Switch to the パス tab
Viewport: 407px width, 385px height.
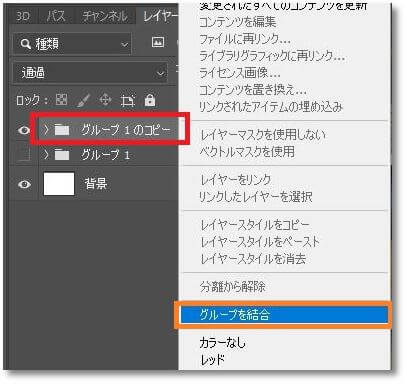(x=56, y=16)
